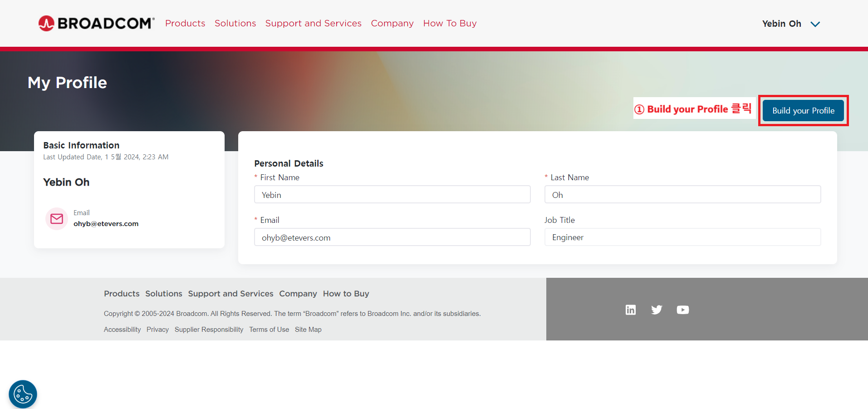Open the Solutions menu in header

[x=235, y=23]
